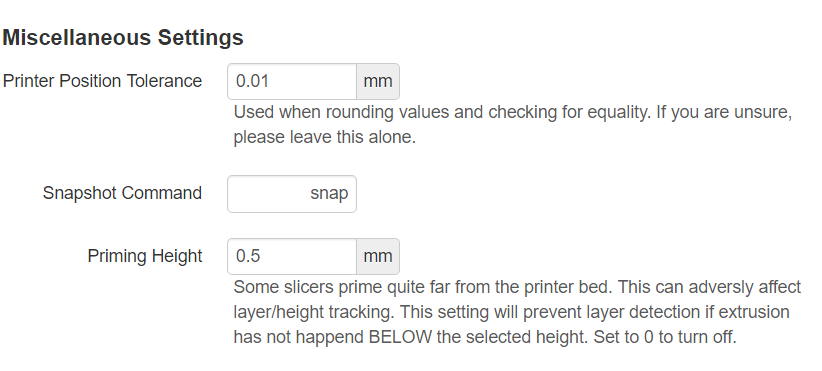Click the 'Set to 0 to turn off' sentence
Screen dimensions: 822x371
tap(665, 337)
